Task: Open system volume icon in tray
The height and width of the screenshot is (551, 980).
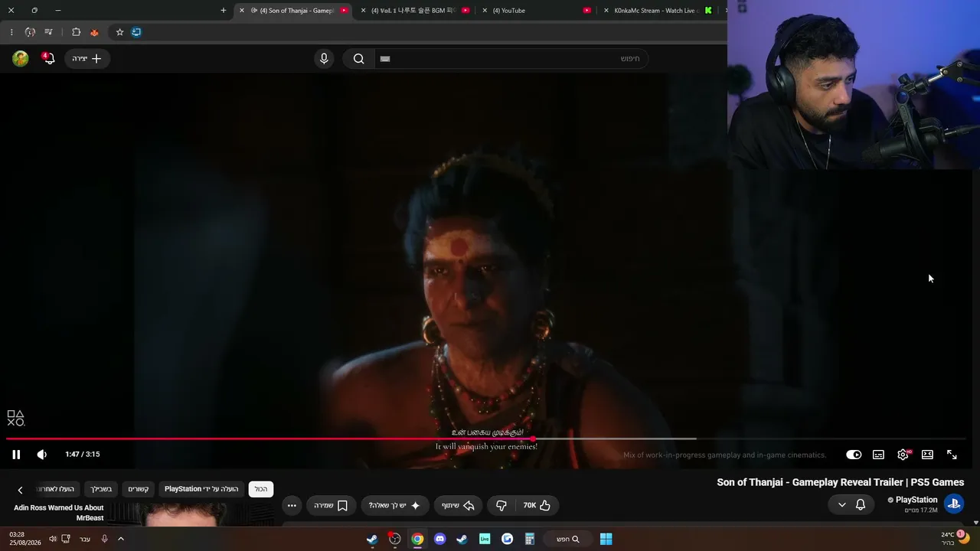Action: [53, 539]
